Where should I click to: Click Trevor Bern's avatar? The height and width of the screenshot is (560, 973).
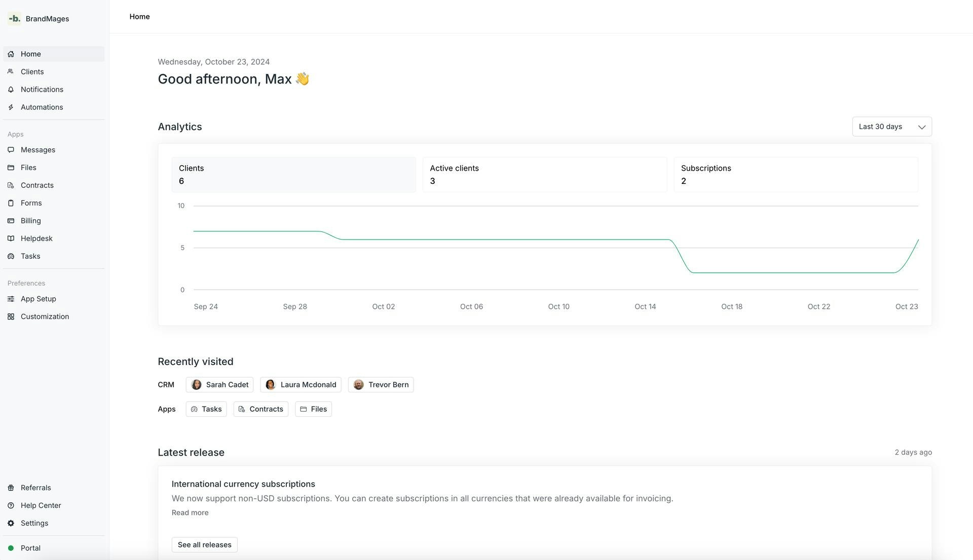tap(358, 385)
